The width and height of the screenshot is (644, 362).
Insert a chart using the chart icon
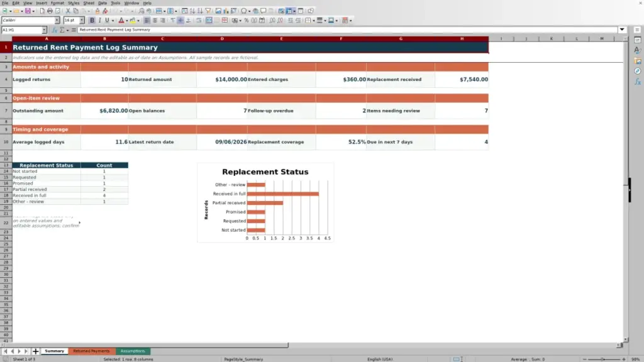coord(226,11)
